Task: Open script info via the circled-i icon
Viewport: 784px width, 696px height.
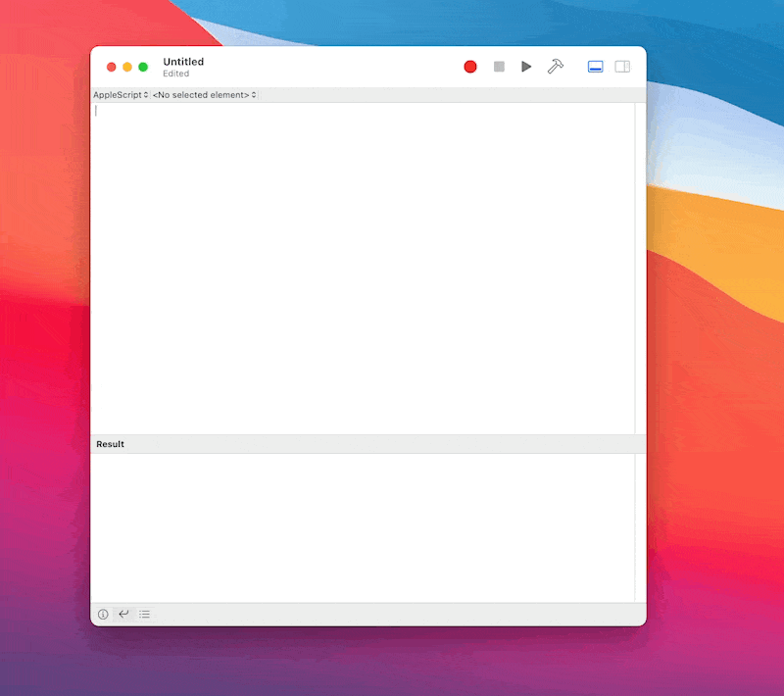Action: (103, 614)
